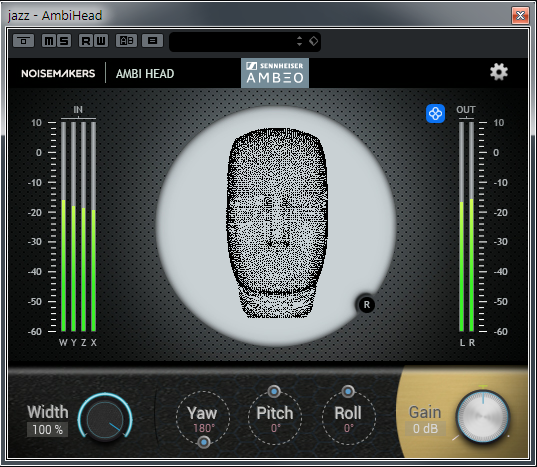537x467 pixels.
Task: Click the 3D head model display
Action: [276, 223]
